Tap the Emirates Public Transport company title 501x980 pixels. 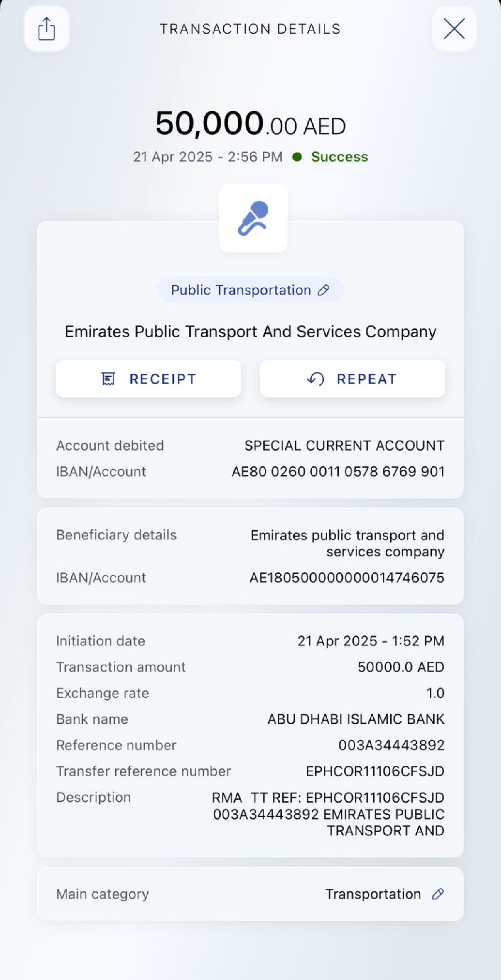tap(250, 332)
